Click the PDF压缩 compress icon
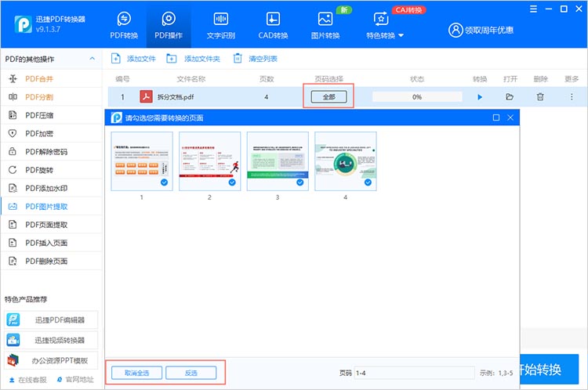Viewport: 588px width, 390px height. [13, 115]
